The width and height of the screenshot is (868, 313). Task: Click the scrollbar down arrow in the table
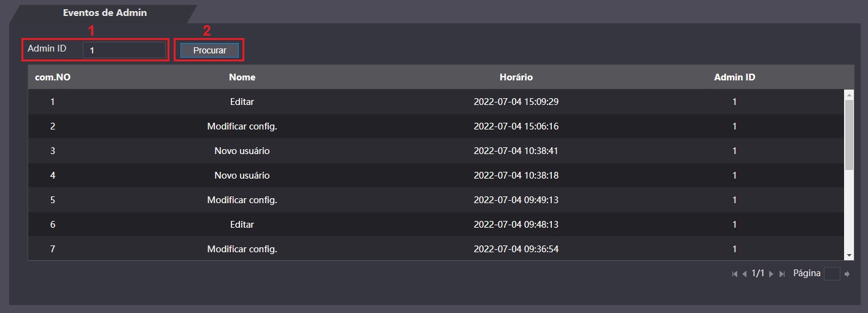[850, 255]
